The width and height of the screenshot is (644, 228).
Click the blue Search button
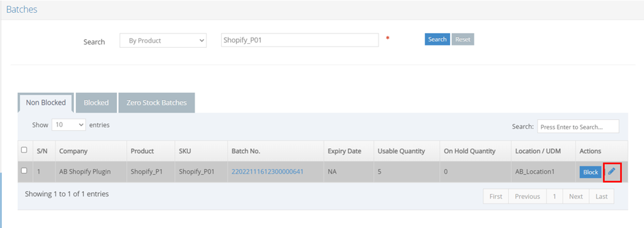tap(437, 39)
